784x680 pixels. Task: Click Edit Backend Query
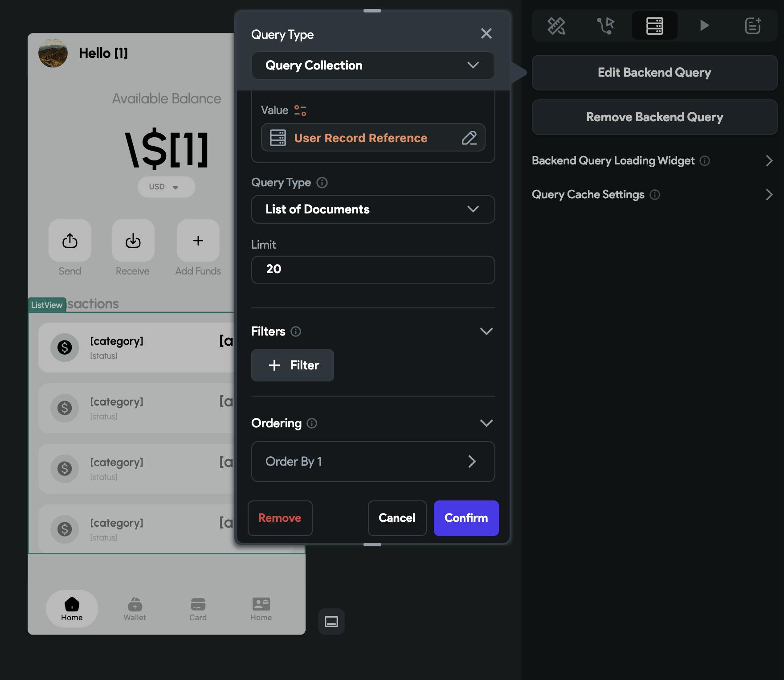click(655, 73)
